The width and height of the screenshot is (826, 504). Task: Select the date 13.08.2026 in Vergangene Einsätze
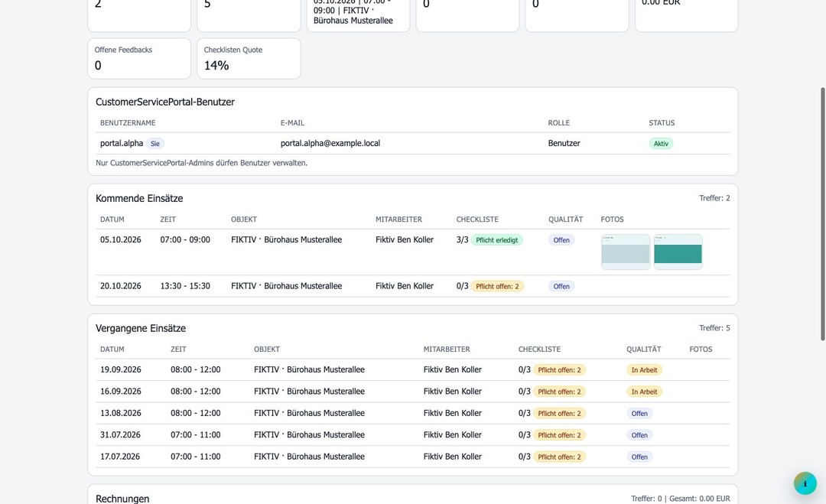(x=121, y=413)
